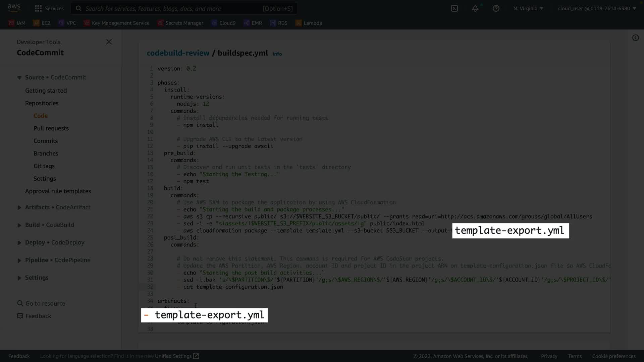The height and width of the screenshot is (362, 644).
Task: Expand the Pipeline CodePipeline section
Action: (x=19, y=260)
